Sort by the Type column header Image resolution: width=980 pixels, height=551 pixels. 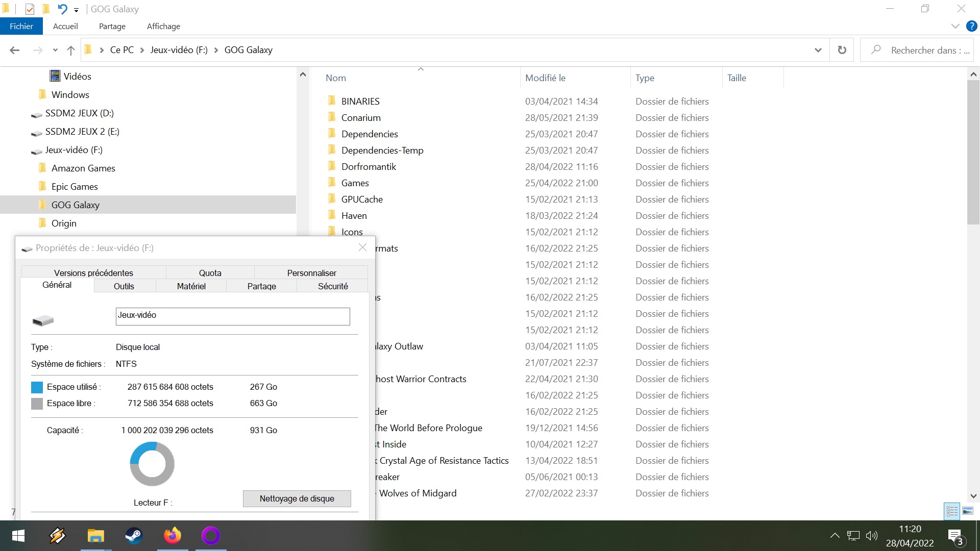tap(645, 78)
